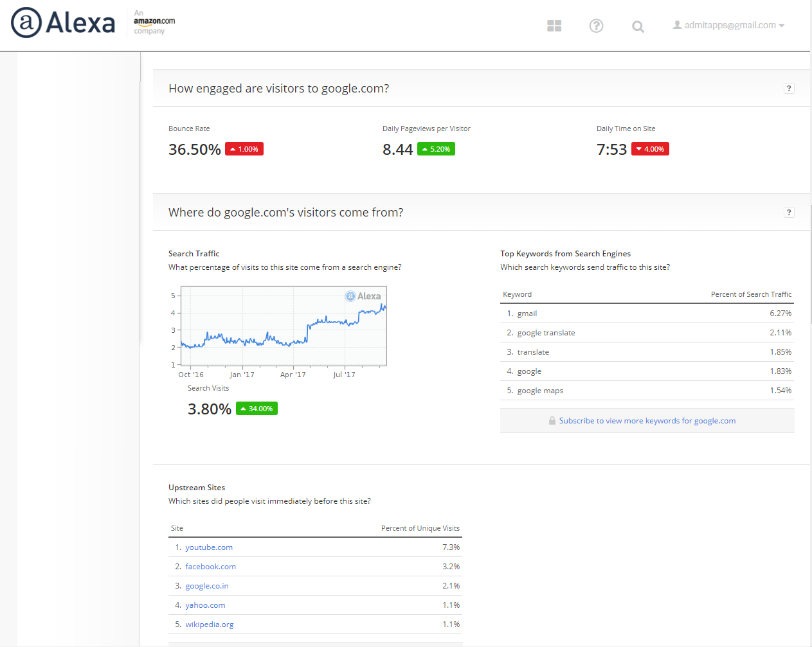This screenshot has height=647, width=812.
Task: Click Subscribe to view more keywords link
Action: (647, 421)
